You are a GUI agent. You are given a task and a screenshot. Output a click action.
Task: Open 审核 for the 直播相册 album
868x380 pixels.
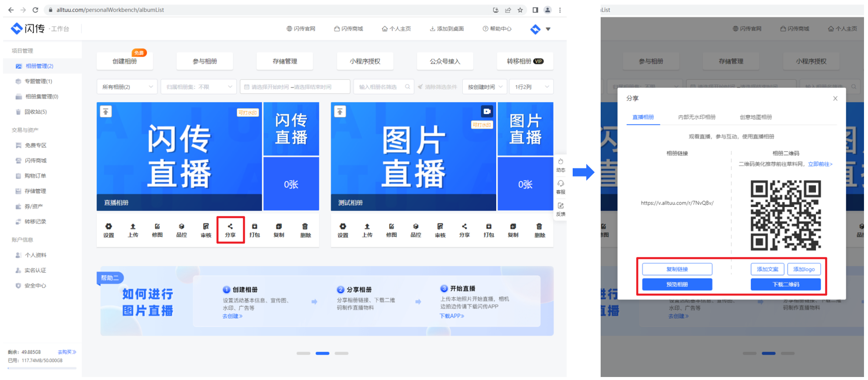coord(206,230)
